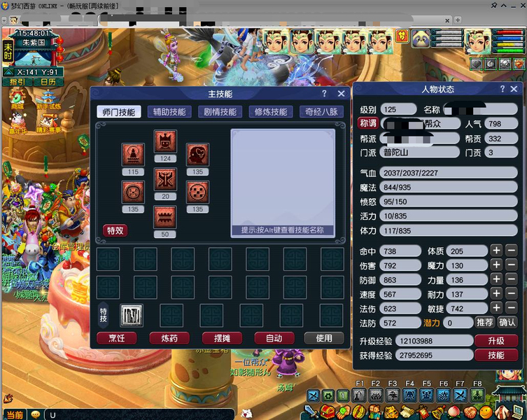Click the golden bell icon
Viewport: 527px width, 420px height.
[439, 412]
